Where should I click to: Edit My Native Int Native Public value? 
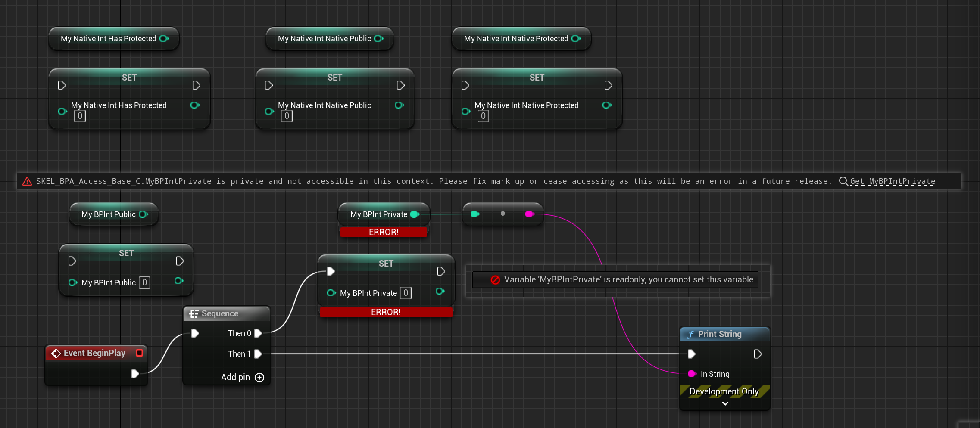pyautogui.click(x=287, y=116)
